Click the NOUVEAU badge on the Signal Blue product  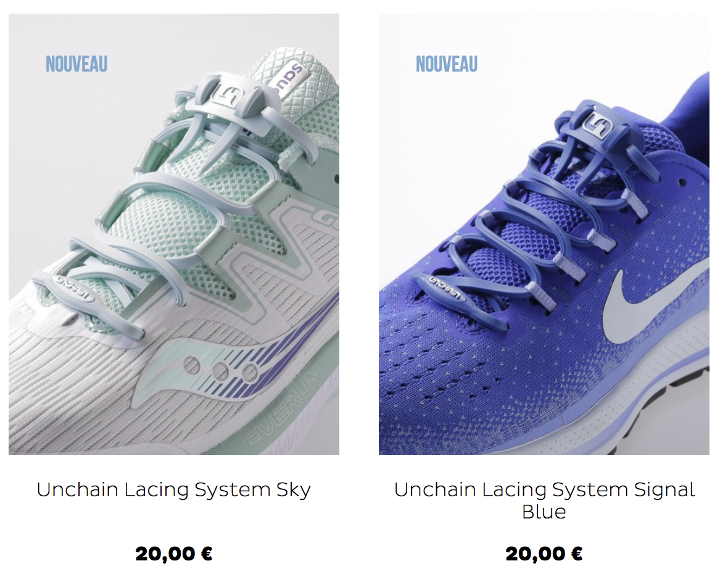447,64
